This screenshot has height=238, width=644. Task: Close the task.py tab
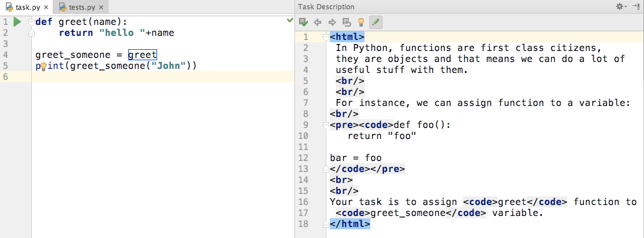(46, 8)
